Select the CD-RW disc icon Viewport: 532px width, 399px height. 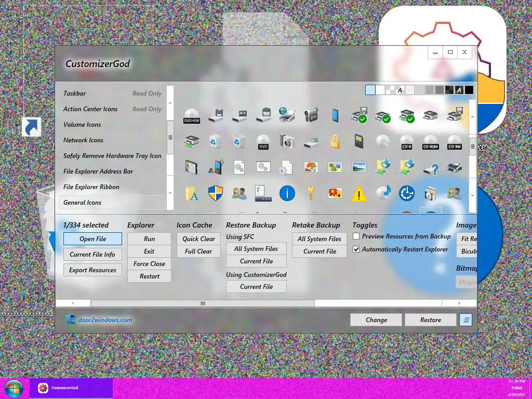point(454,142)
